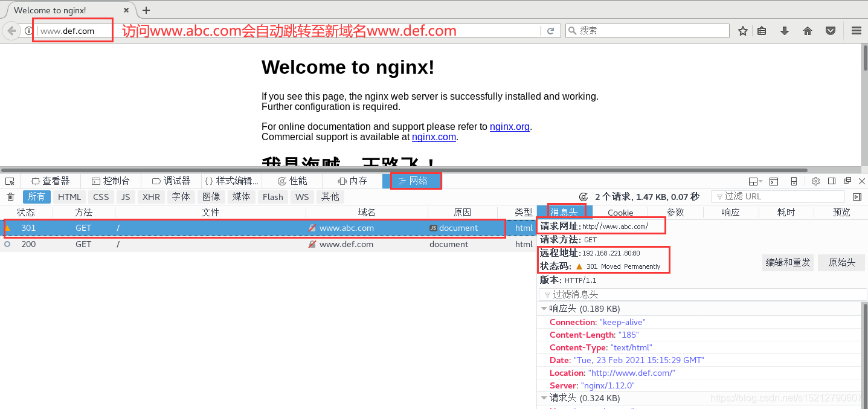Select the element picker tool
Screen dimensions: 868x409
[x=9, y=181]
